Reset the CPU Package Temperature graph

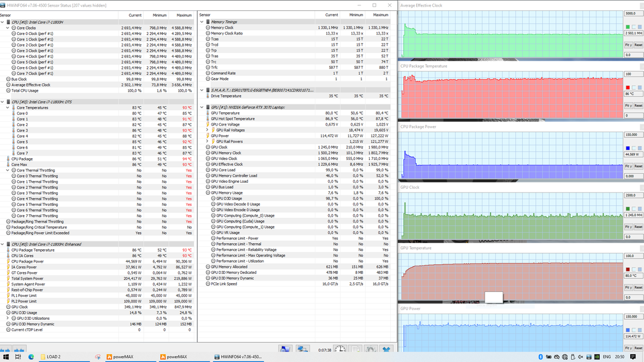(638, 106)
